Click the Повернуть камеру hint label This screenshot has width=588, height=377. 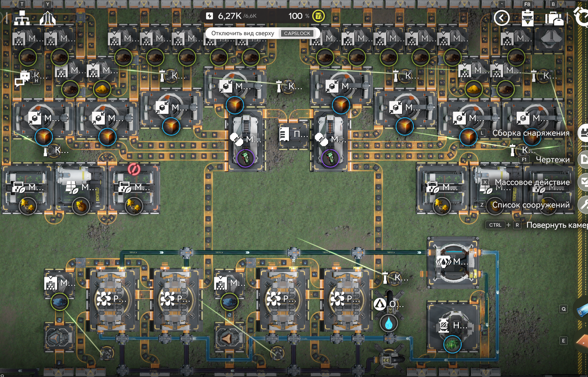click(557, 225)
